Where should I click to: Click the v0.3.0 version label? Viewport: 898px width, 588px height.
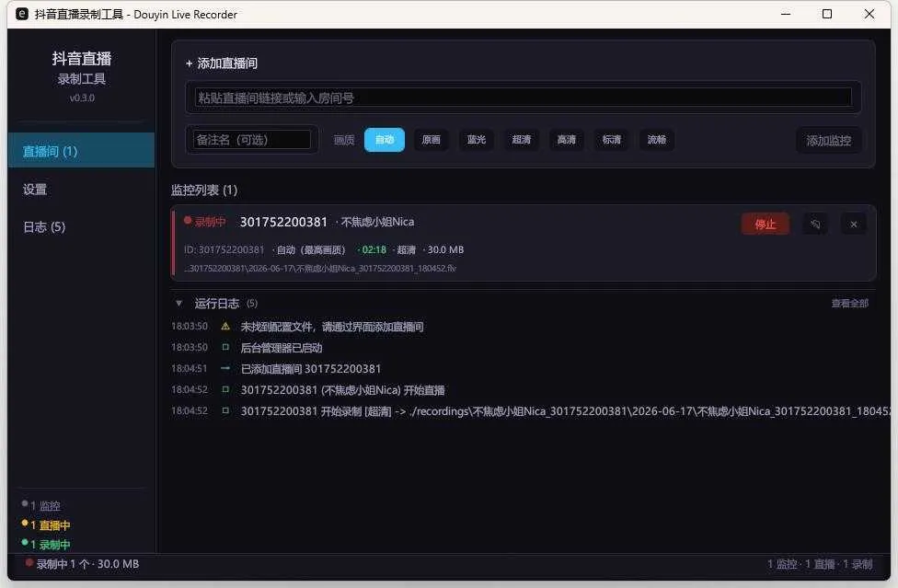pyautogui.click(x=82, y=98)
